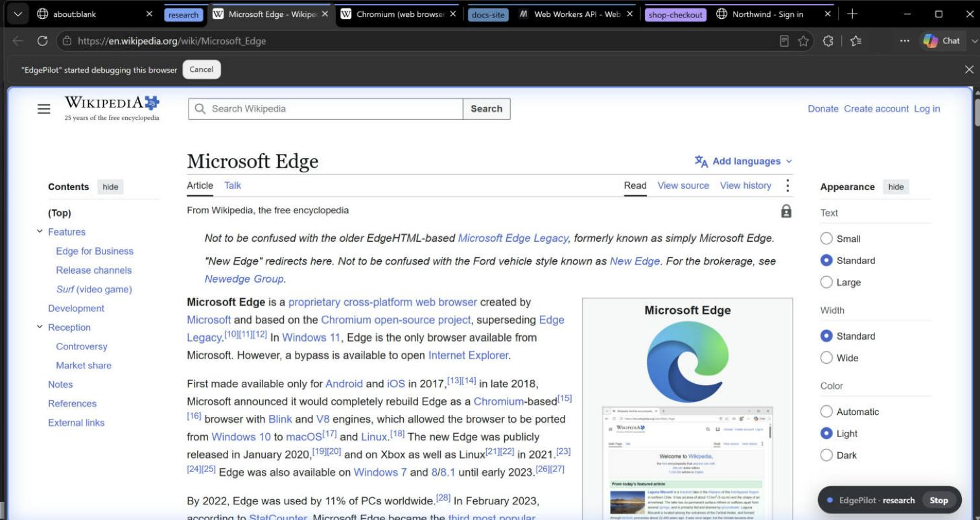Click the Wikipedia logo
Screen dimensions: 980x520
coord(111,108)
